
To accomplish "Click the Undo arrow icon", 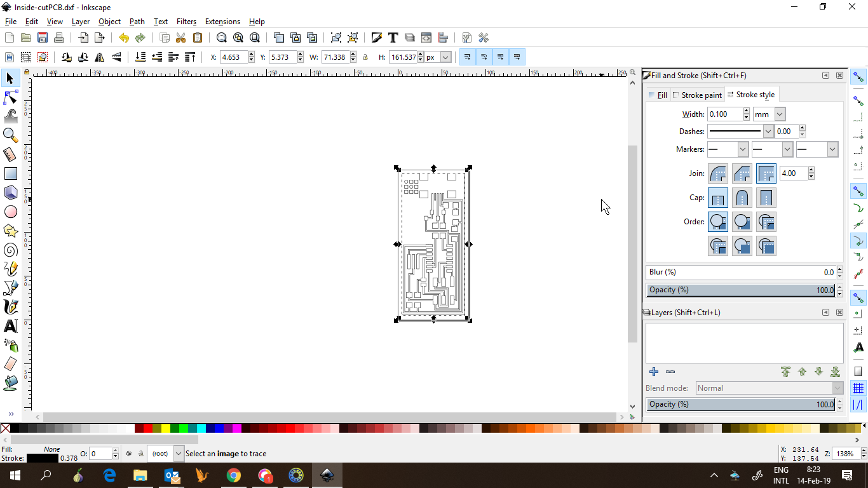I will 123,38.
